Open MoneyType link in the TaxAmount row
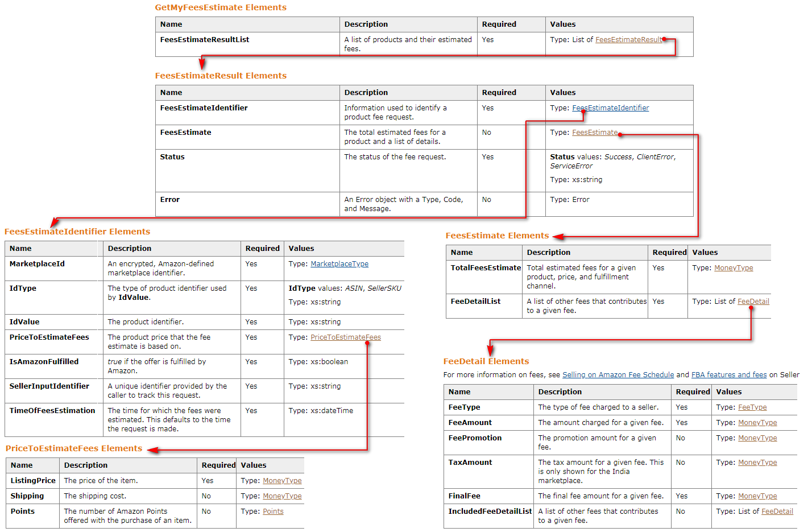812x532 pixels. [757, 463]
